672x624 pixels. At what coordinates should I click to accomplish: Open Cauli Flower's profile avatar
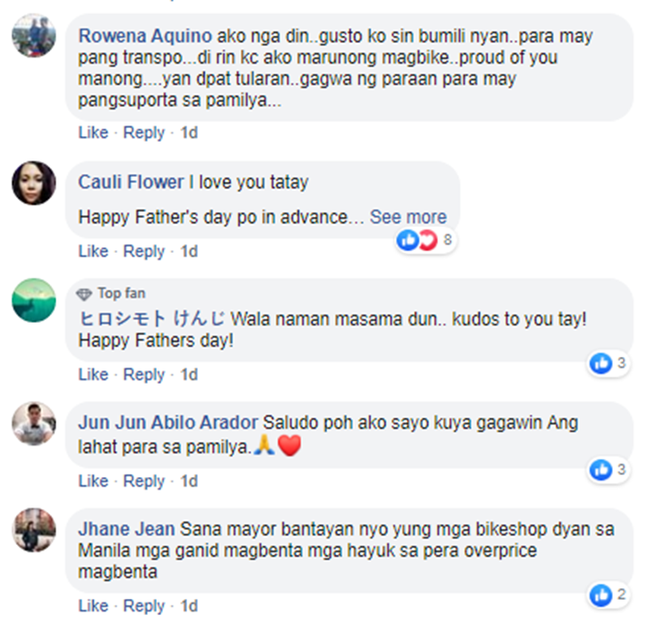(x=34, y=183)
